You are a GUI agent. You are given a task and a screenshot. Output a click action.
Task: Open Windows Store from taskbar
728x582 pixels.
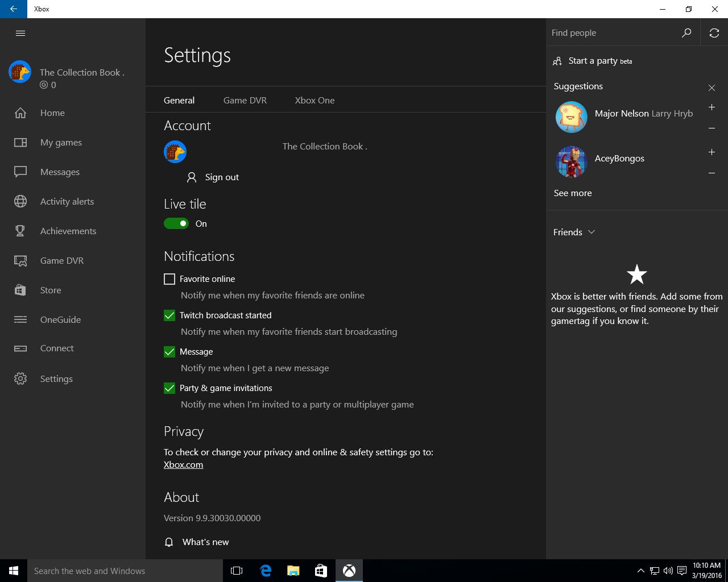click(321, 571)
